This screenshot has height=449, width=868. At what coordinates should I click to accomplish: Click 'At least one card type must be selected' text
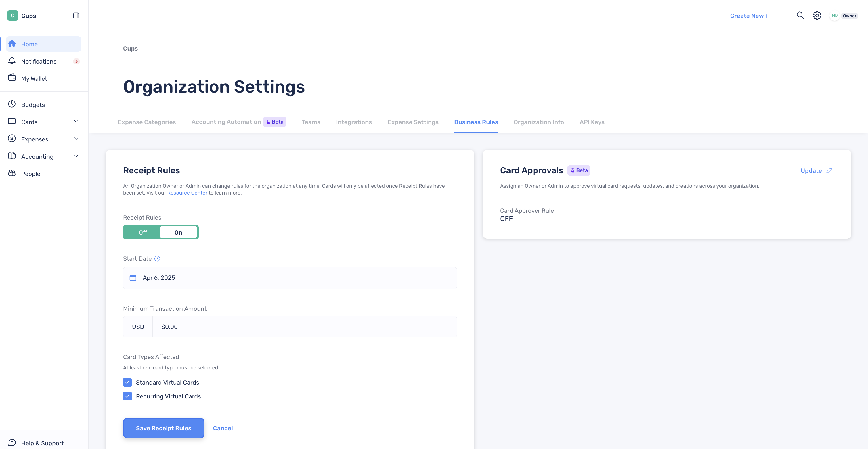point(171,367)
